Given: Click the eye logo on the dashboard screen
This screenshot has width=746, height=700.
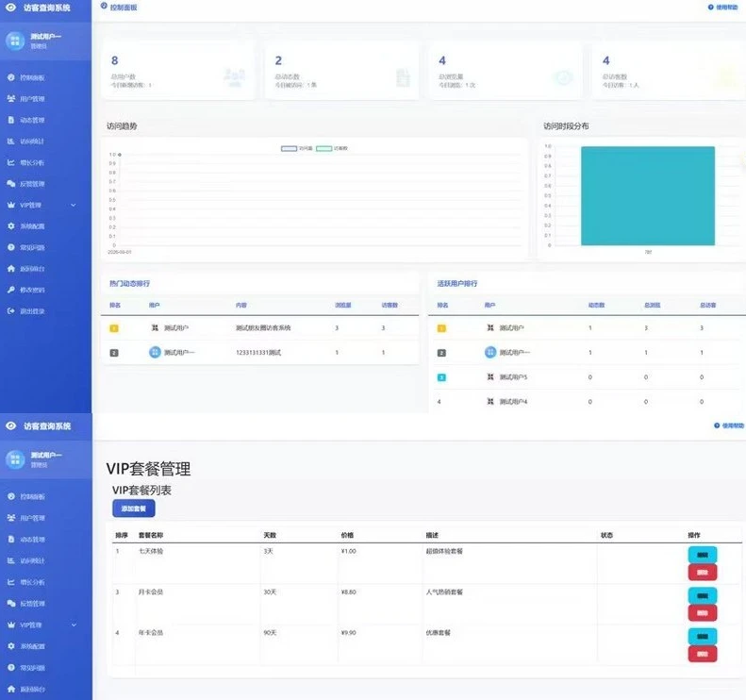Looking at the screenshot, I should click(x=10, y=8).
